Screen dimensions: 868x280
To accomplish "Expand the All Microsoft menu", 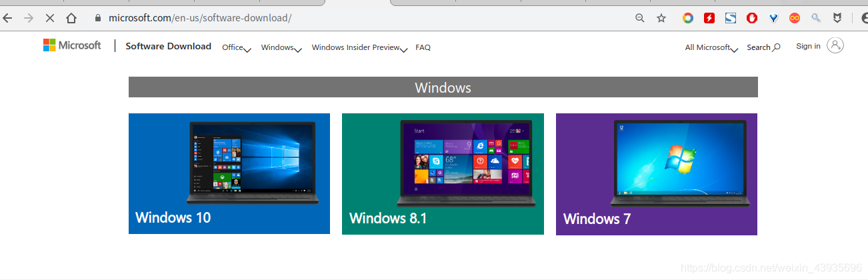I will tap(711, 47).
